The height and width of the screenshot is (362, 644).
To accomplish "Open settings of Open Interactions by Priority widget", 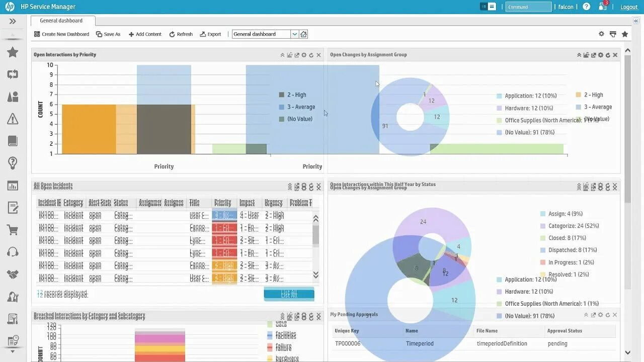I will coord(304,55).
